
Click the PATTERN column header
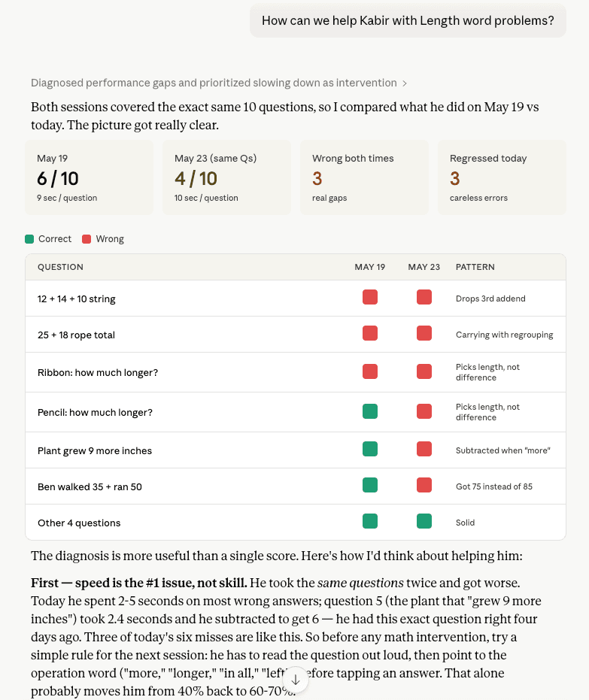(475, 267)
